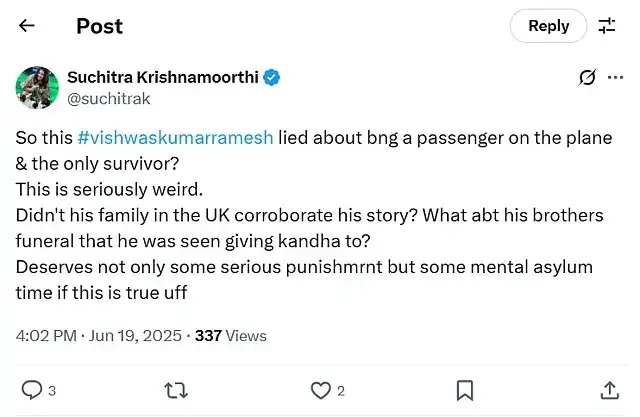
Task: Click the reply count "3"
Action: pyautogui.click(x=53, y=391)
